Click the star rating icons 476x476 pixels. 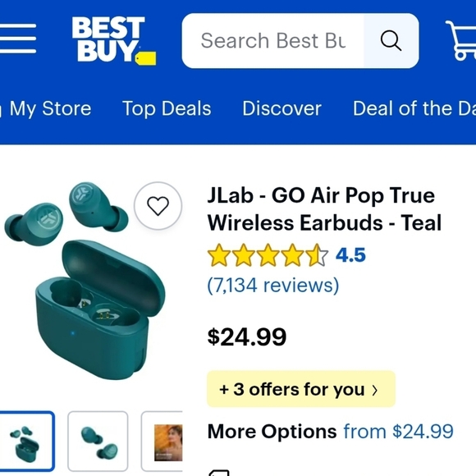coord(268,255)
